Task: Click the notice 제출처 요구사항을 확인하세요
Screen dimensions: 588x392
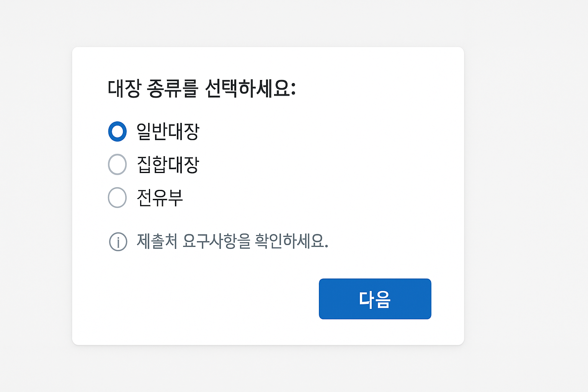Action: click(x=232, y=242)
